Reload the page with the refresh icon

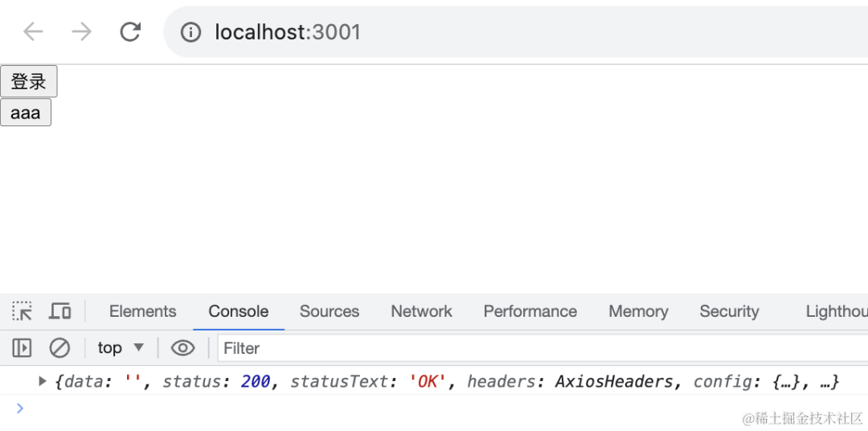131,31
